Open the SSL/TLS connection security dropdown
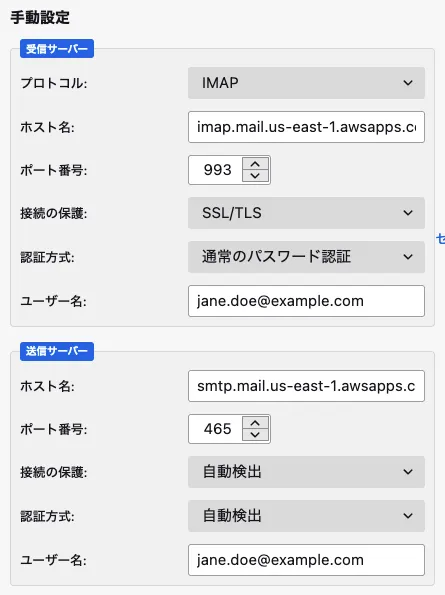This screenshot has width=445, height=595. pos(306,213)
